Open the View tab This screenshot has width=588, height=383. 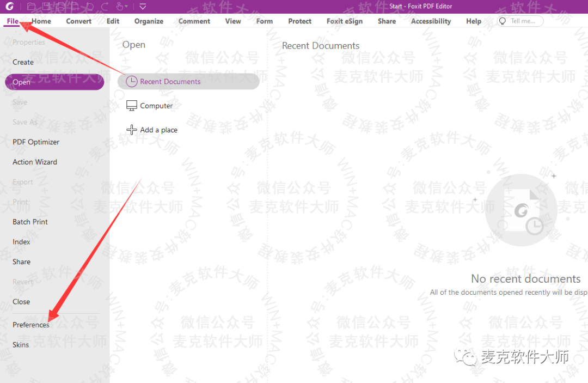tap(233, 21)
